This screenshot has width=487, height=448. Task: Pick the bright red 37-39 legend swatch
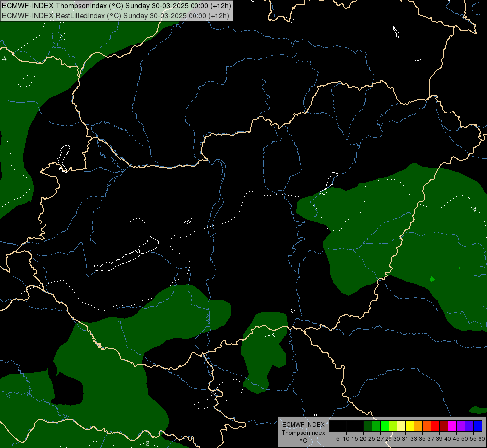(435, 426)
